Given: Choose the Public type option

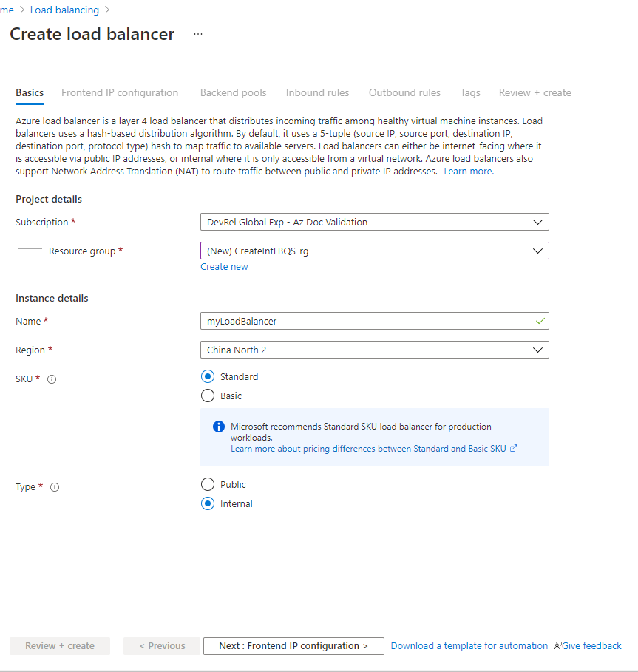Looking at the screenshot, I should (208, 484).
